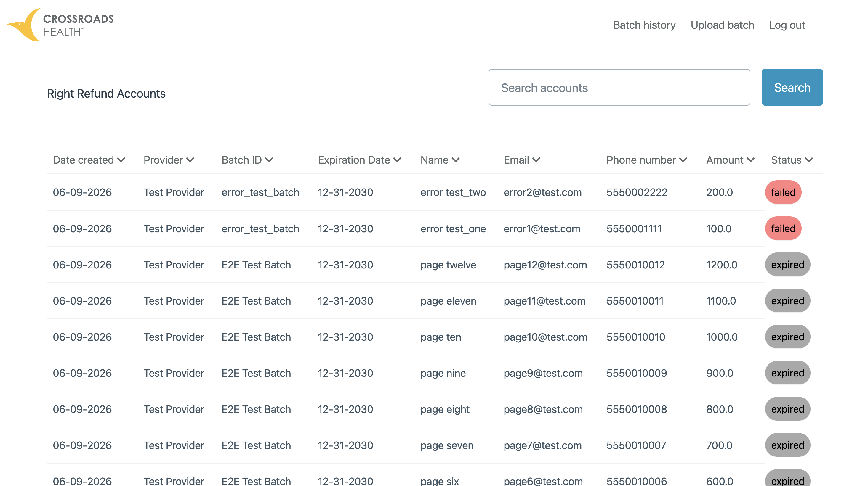The width and height of the screenshot is (868, 486).
Task: Click phone number 5550010007
Action: tap(636, 445)
